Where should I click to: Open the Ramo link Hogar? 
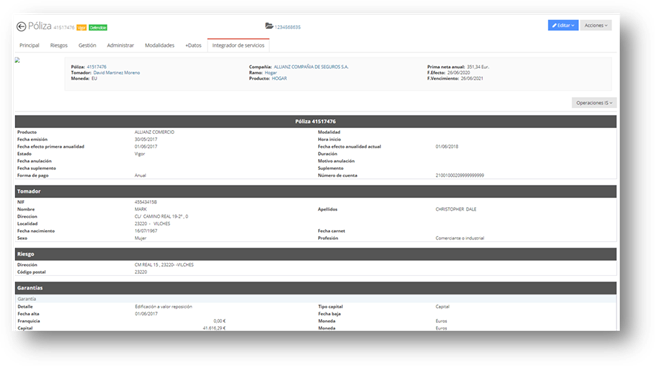(x=271, y=73)
